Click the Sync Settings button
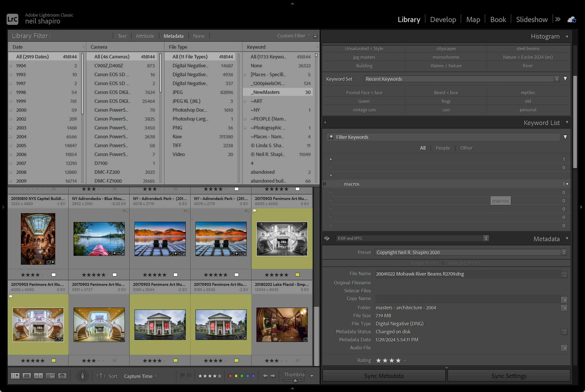This screenshot has width=585, height=392. (x=509, y=376)
